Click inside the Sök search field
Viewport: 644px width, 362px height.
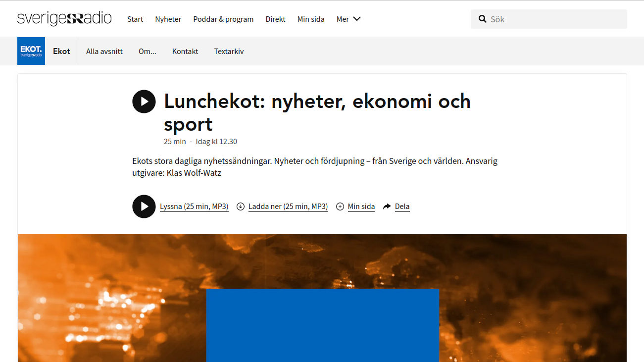(549, 19)
